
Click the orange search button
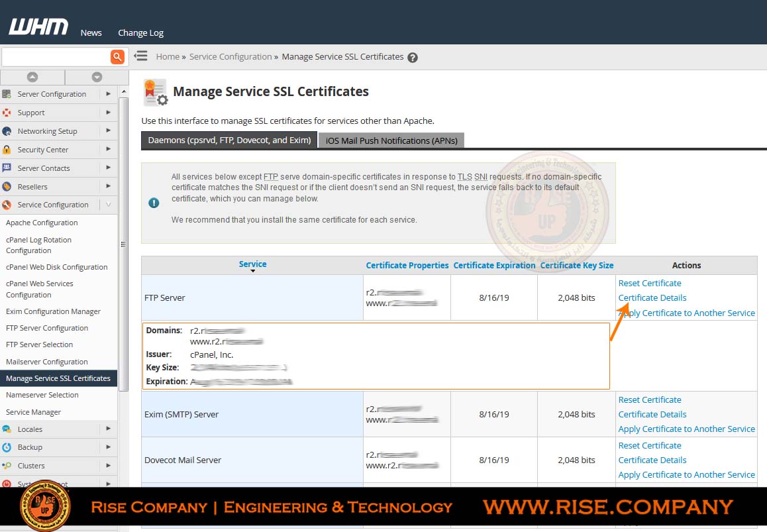(117, 57)
